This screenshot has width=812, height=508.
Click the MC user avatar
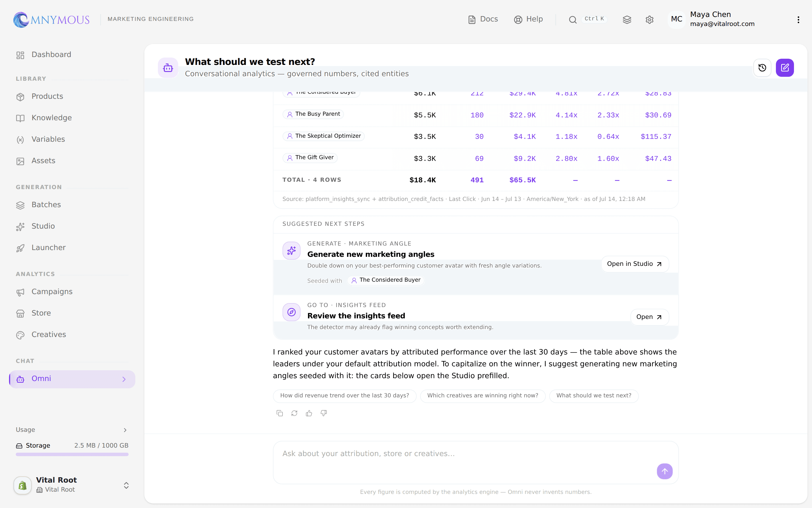pyautogui.click(x=676, y=19)
